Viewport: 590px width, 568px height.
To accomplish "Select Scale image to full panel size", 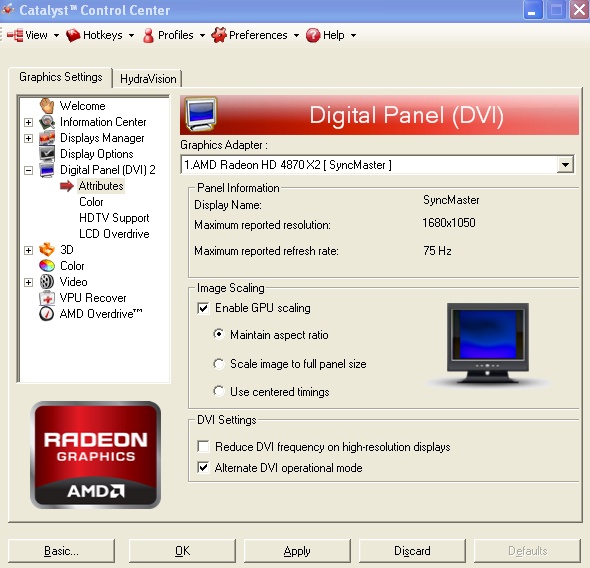I will 219,364.
